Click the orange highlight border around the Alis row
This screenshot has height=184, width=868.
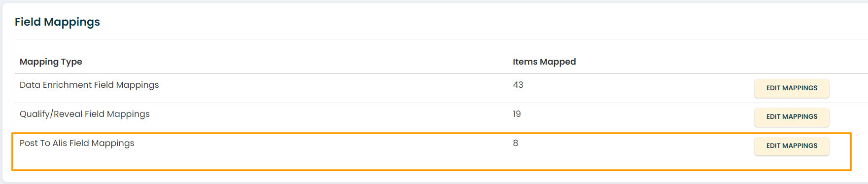coord(431,133)
